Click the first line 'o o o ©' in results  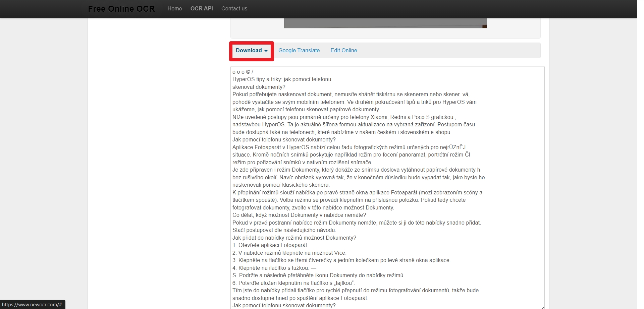[243, 72]
